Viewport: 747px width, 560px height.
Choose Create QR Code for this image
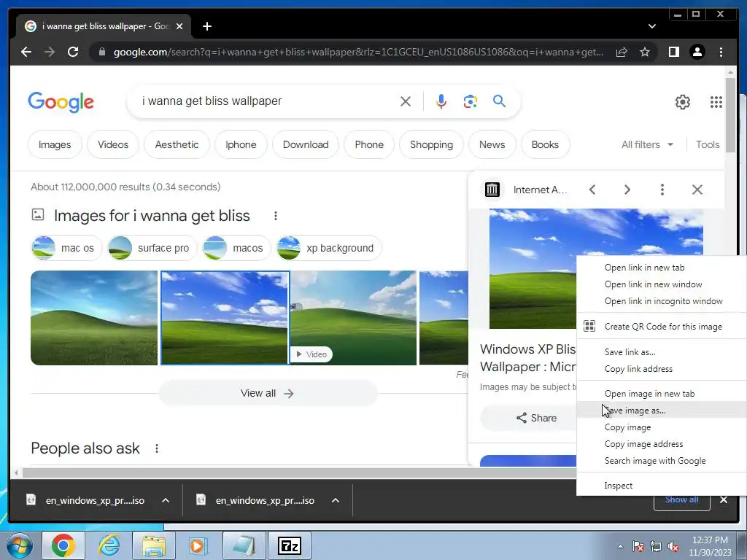(661, 327)
